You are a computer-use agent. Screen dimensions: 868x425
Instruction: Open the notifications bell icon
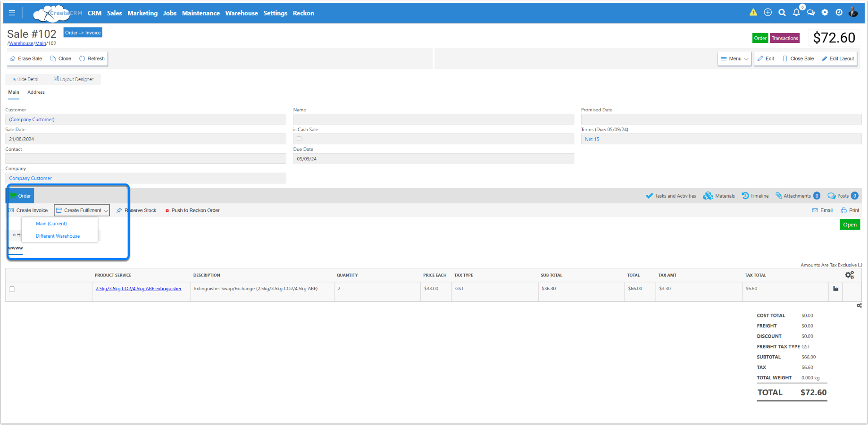[796, 13]
